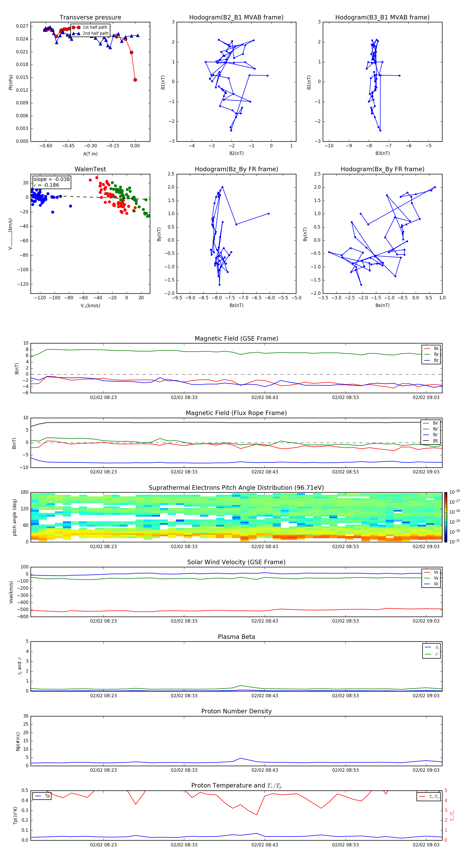Click "02/02 08:43" under the Proton Temperature panel
The image size is (473, 868).
pyautogui.click(x=265, y=845)
